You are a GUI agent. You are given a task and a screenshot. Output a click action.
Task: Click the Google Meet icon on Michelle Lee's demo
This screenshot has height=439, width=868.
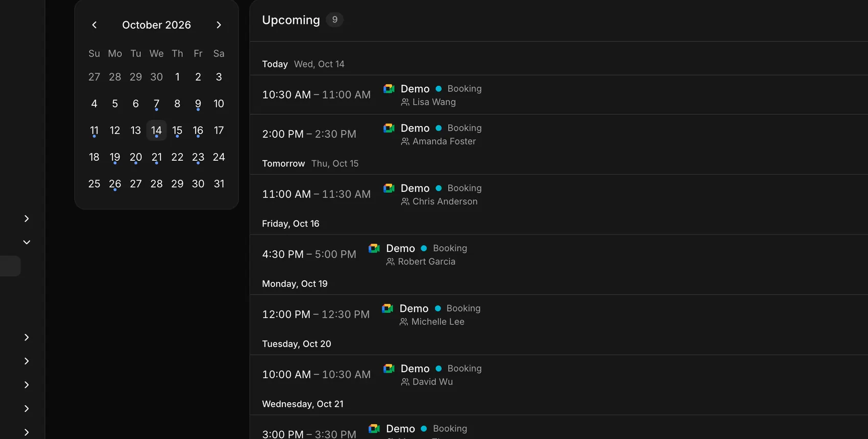388,308
